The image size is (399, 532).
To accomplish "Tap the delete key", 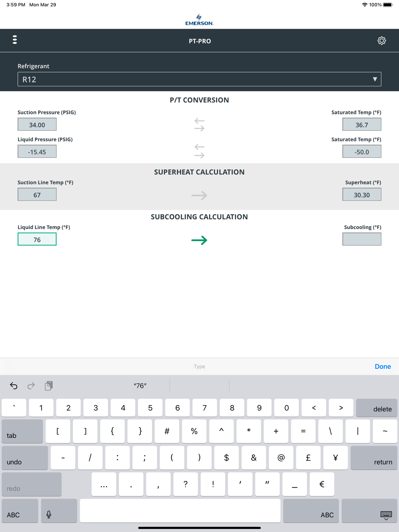I will [x=377, y=408].
